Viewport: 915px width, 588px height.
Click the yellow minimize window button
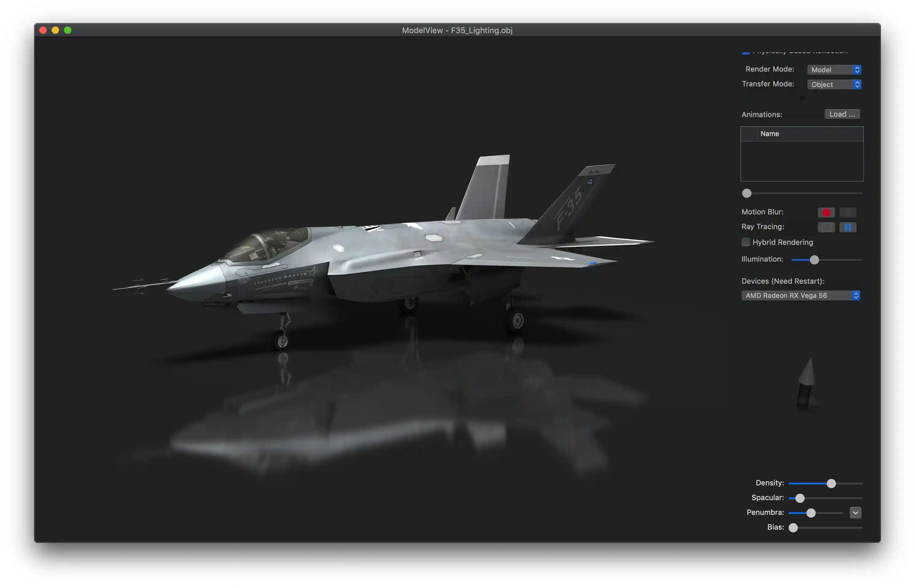click(55, 30)
